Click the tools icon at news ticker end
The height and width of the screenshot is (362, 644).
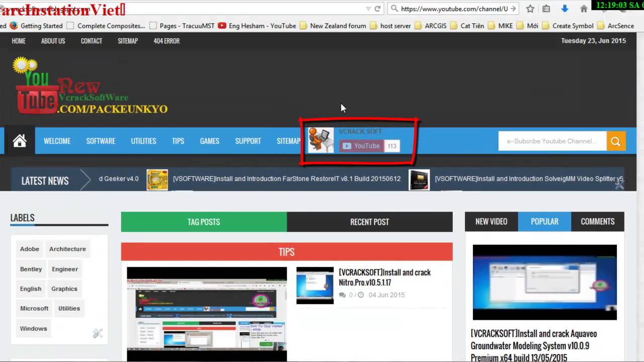(x=619, y=185)
